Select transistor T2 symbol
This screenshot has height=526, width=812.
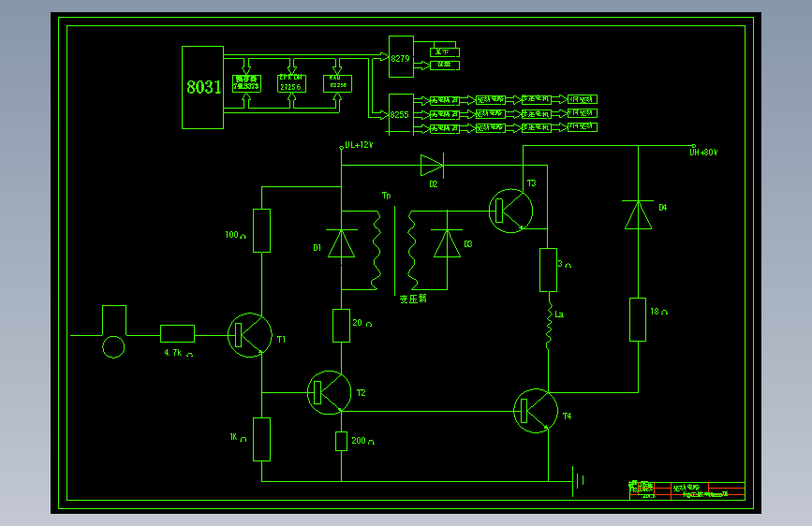point(330,392)
